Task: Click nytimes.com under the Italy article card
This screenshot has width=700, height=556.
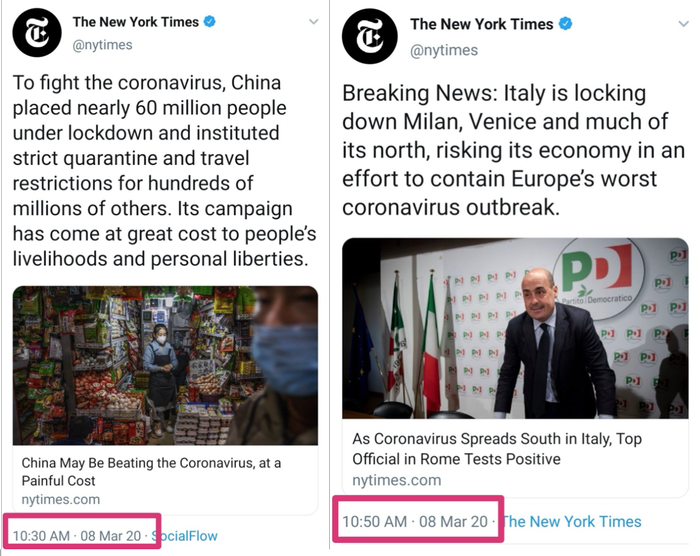Action: click(x=396, y=480)
